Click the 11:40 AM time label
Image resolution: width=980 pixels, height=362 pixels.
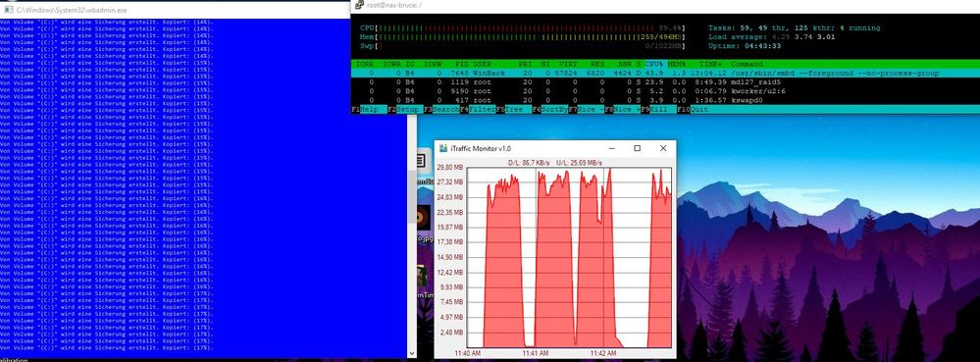point(468,353)
